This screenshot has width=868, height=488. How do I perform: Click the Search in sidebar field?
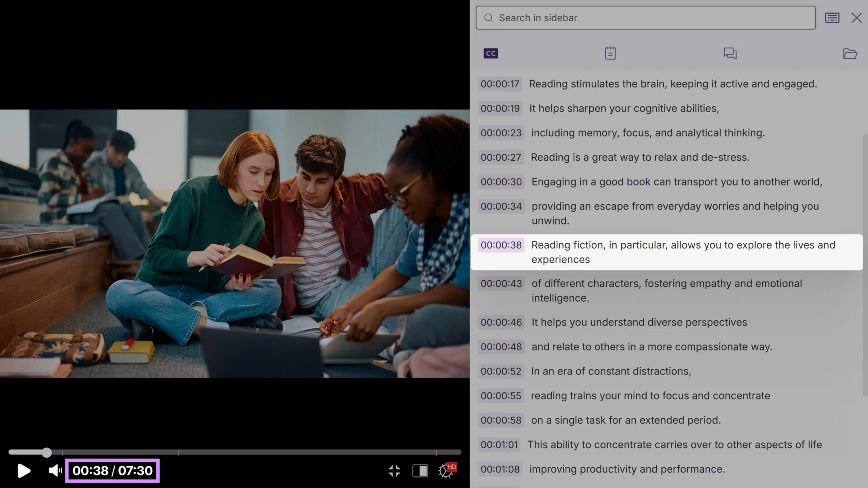646,18
